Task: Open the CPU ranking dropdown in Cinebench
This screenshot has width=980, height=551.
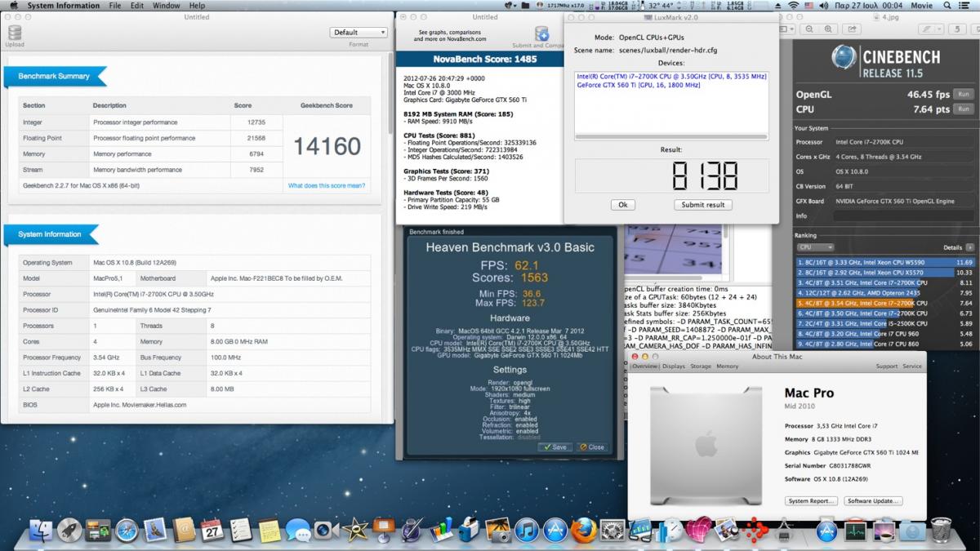Action: (x=815, y=247)
